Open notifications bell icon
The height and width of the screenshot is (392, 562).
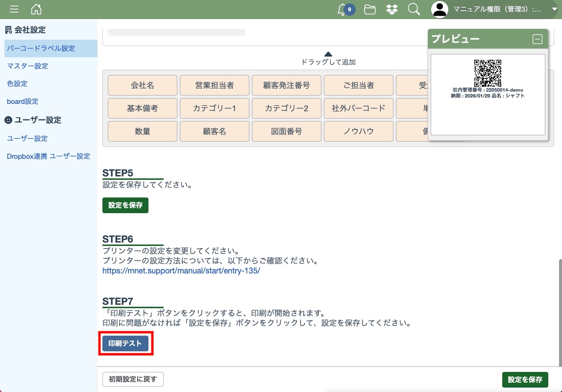coord(342,9)
